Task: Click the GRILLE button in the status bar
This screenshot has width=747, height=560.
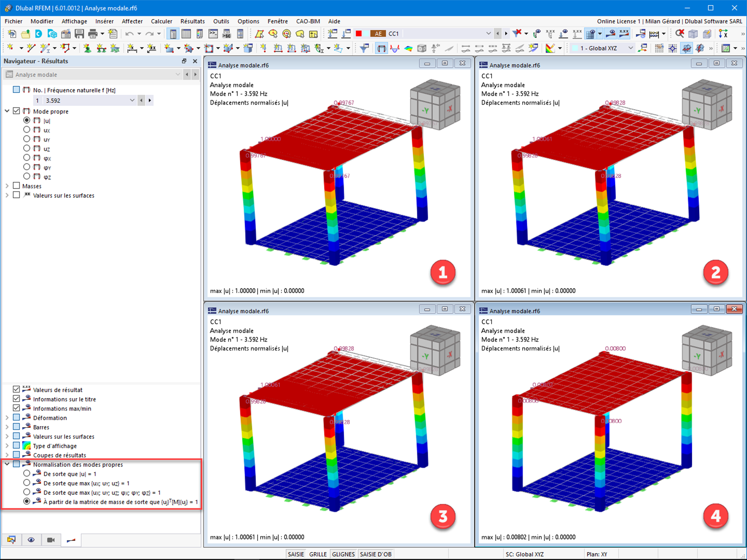Action: click(x=318, y=554)
